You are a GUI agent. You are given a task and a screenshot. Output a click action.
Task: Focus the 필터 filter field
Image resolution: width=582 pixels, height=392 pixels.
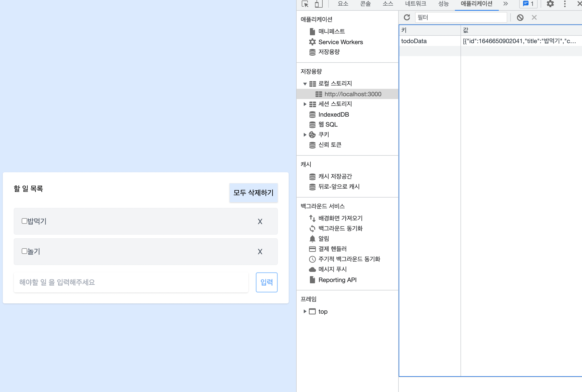point(461,17)
